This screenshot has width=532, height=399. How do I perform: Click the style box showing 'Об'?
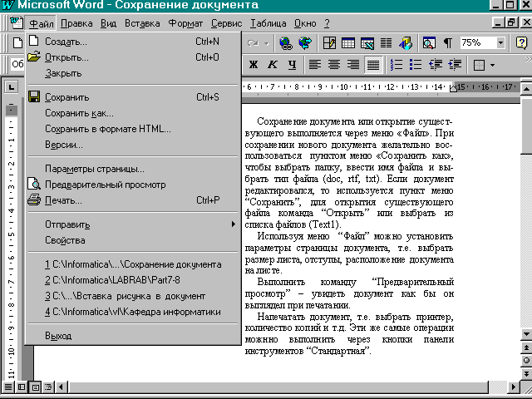coord(17,65)
